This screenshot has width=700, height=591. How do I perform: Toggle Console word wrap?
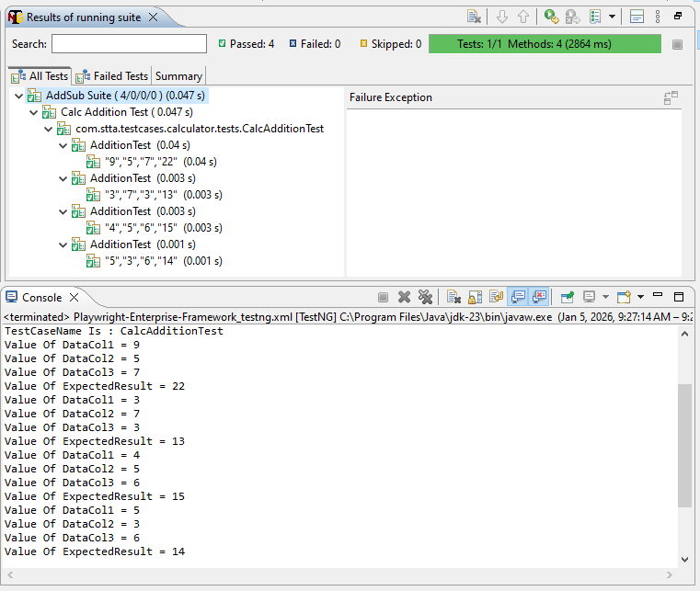496,297
